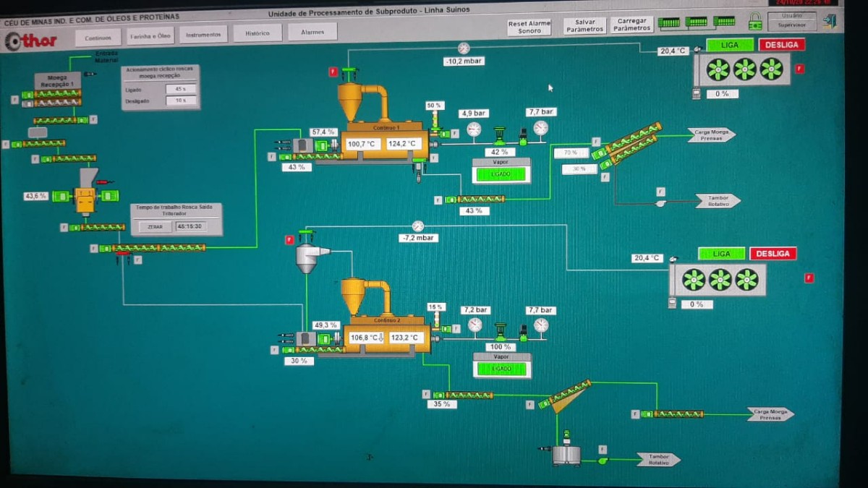Open the Histórico tab
Viewport: 868px width, 488px height.
click(x=257, y=33)
